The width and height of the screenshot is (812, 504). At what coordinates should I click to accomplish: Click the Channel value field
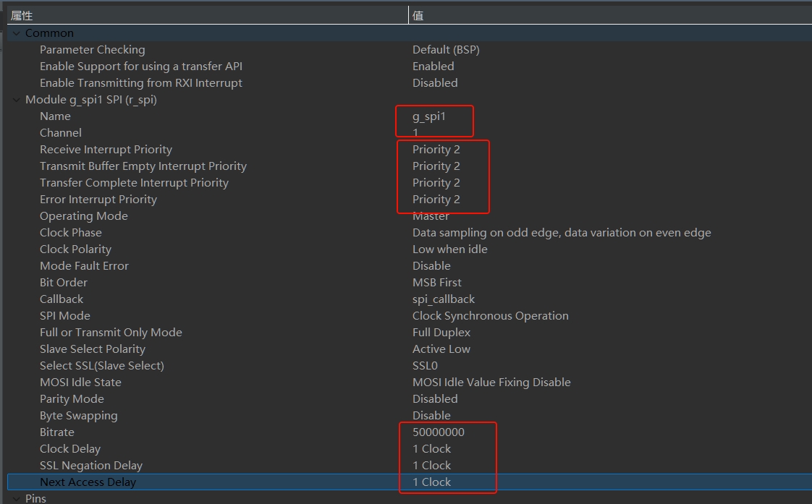click(x=416, y=133)
